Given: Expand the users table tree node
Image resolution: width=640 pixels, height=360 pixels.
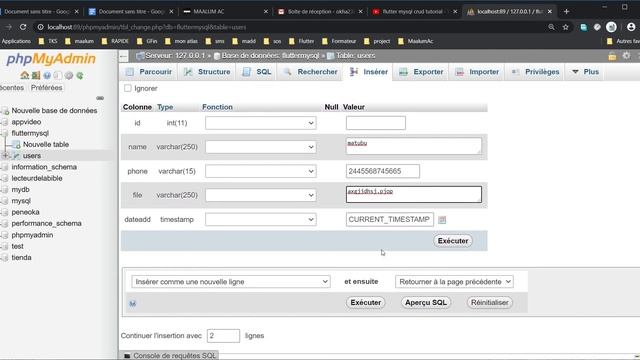Looking at the screenshot, I should point(5,156).
